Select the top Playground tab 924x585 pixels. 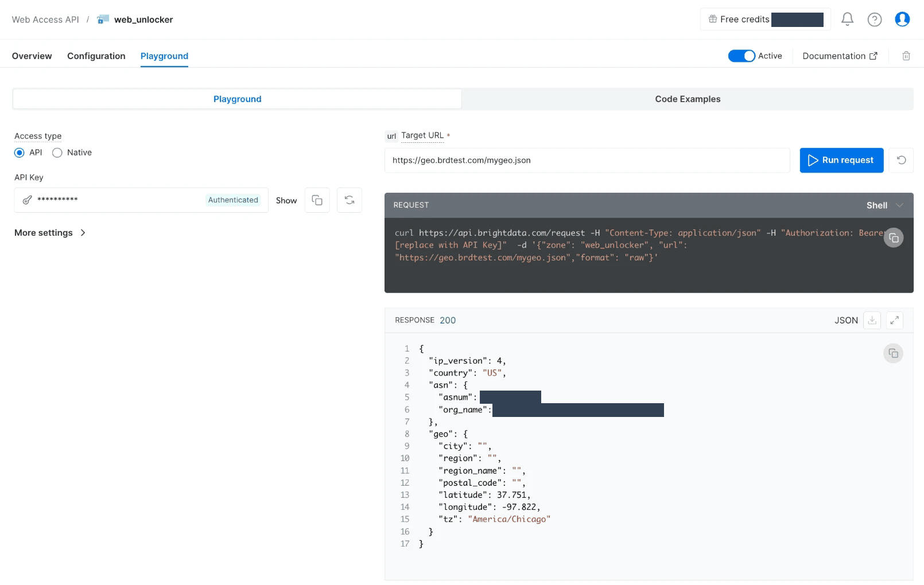(164, 56)
